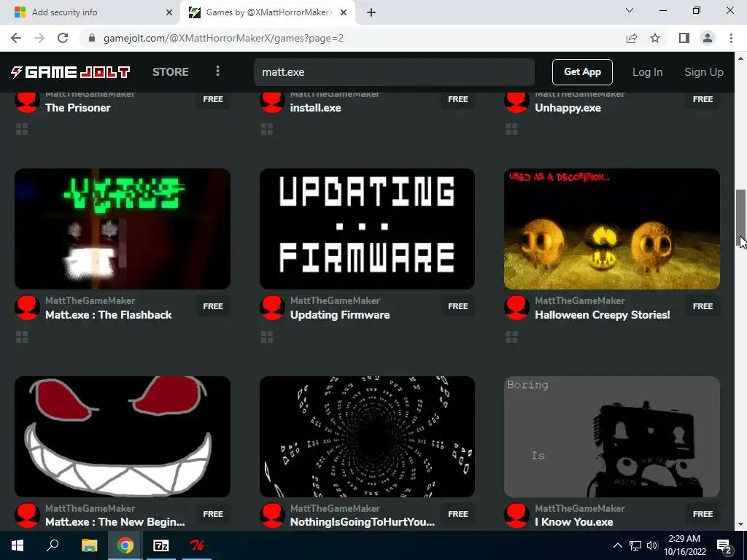Click the avatar beside Unhappy.exe
The height and width of the screenshot is (560, 747).
(x=516, y=101)
